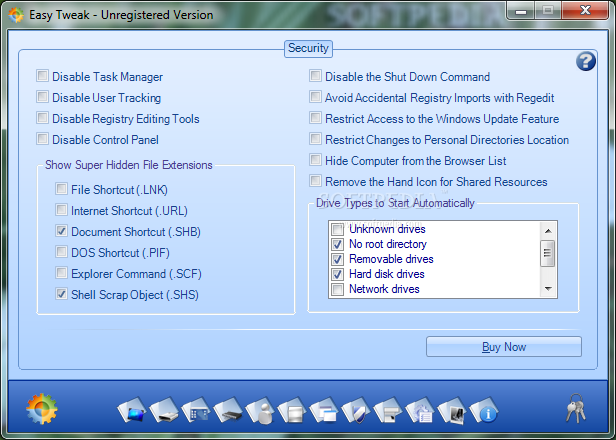Viewport: 616px width, 440px height.
Task: Click the drive list scroll down arrow
Action: (548, 289)
